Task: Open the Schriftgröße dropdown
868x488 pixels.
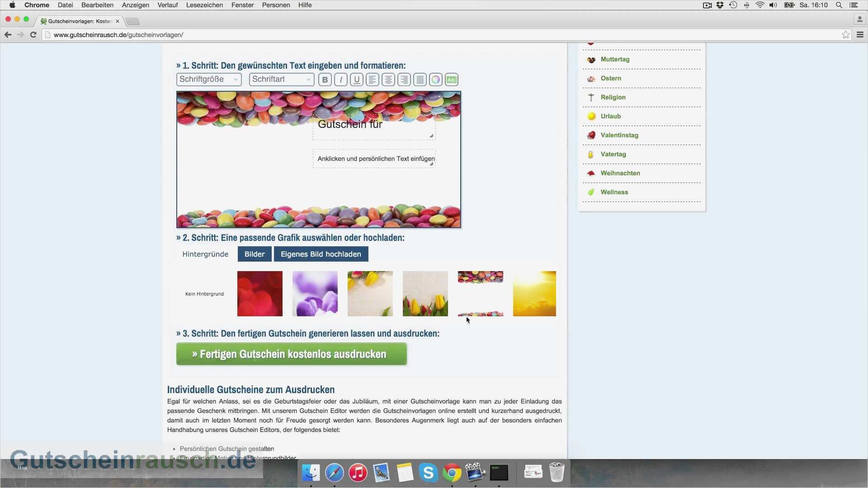Action: pos(209,80)
